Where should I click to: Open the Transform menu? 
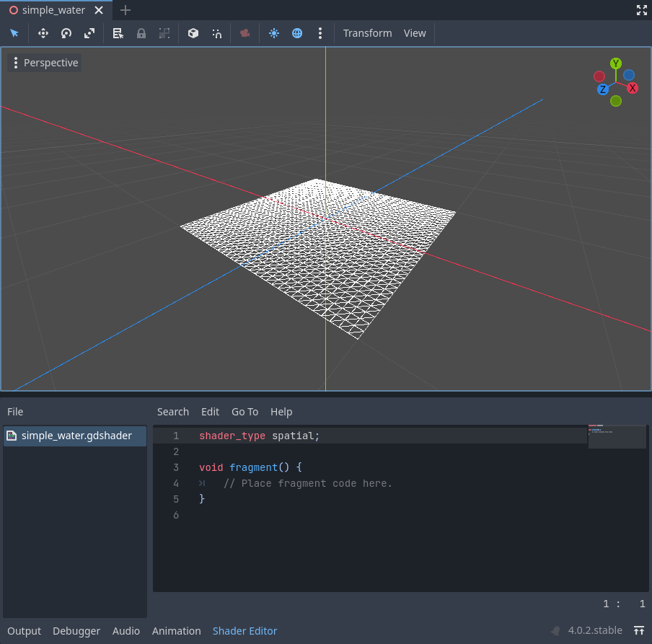[367, 33]
